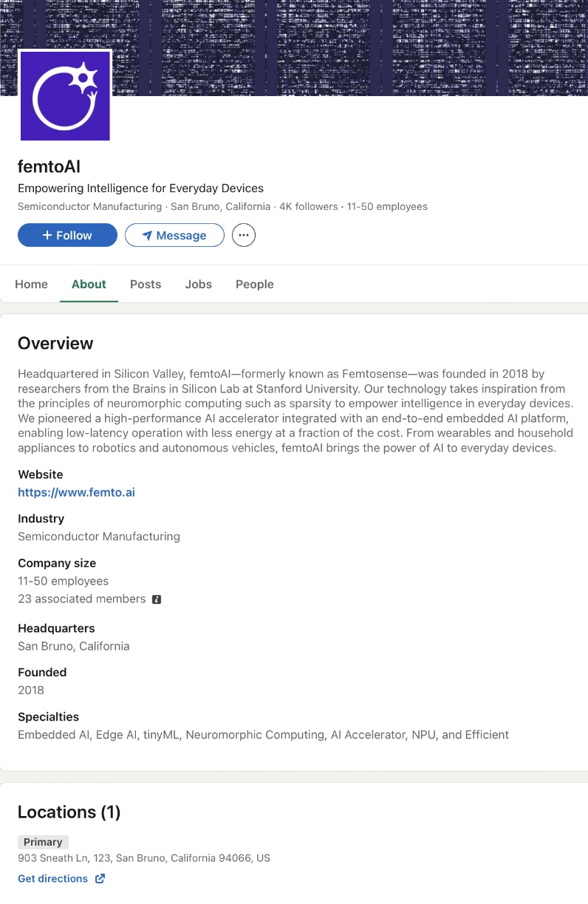This screenshot has width=588, height=904.
Task: Switch to the Home tab
Action: point(31,284)
